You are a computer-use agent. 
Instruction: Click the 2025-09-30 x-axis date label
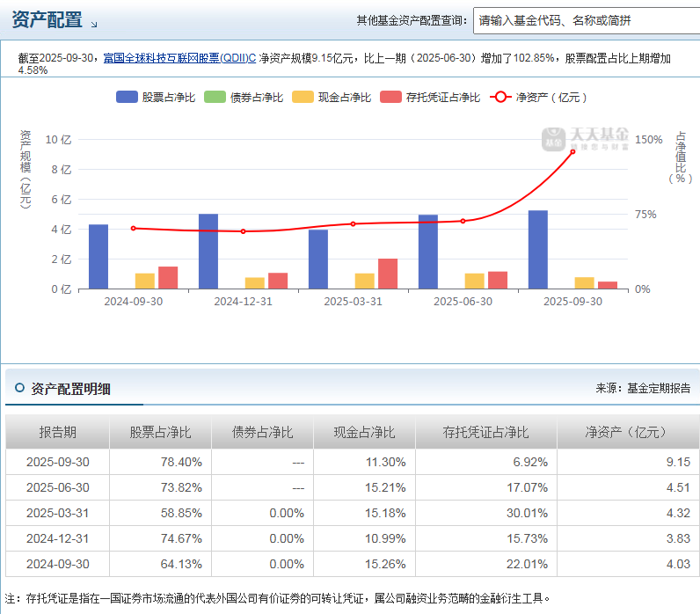(x=572, y=302)
